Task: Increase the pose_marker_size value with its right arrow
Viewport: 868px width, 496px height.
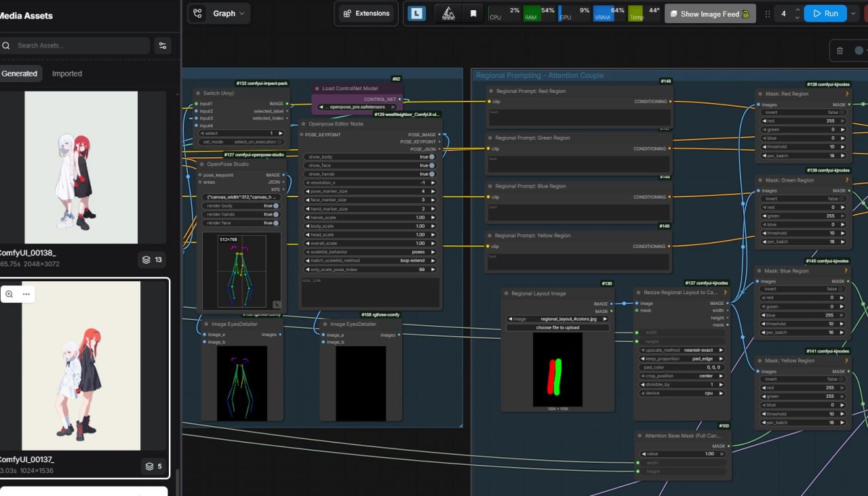Action: [433, 191]
